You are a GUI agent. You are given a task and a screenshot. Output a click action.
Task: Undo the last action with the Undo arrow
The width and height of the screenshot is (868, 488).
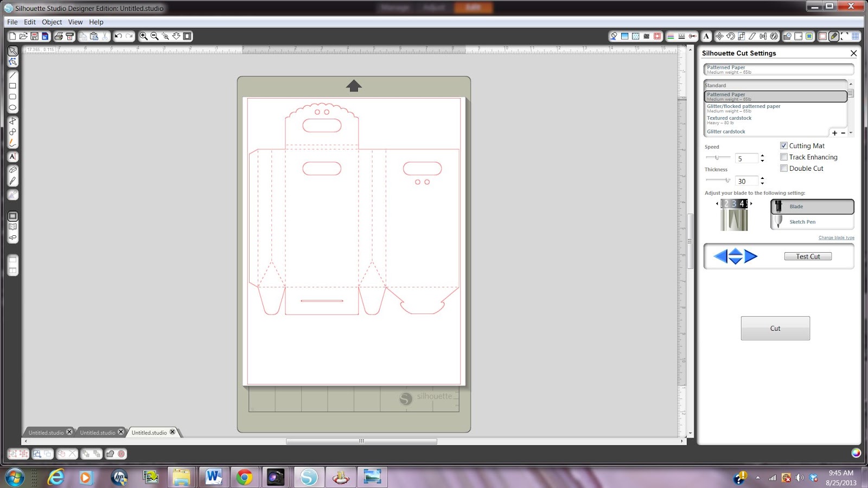click(x=118, y=36)
